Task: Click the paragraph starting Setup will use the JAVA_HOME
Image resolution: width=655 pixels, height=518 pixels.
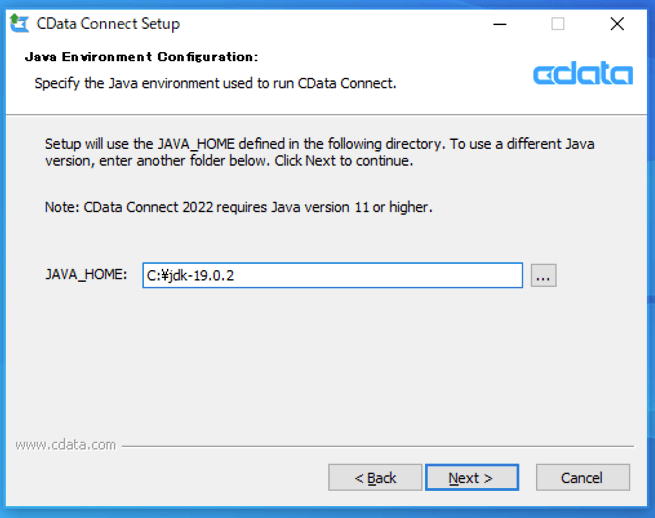Action: 320,152
